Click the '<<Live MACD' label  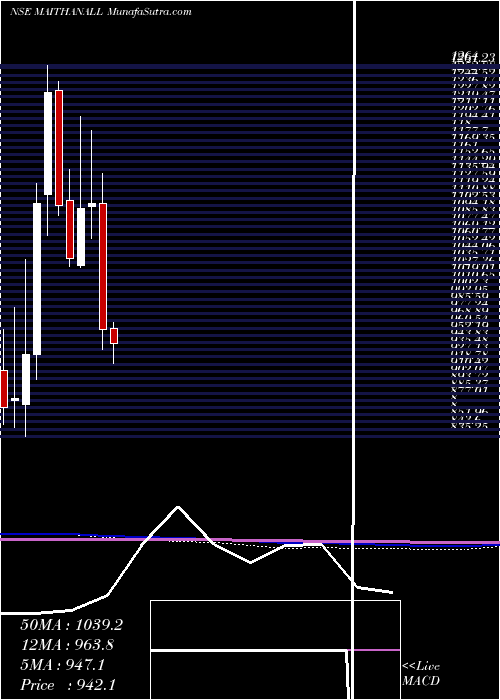(x=421, y=673)
